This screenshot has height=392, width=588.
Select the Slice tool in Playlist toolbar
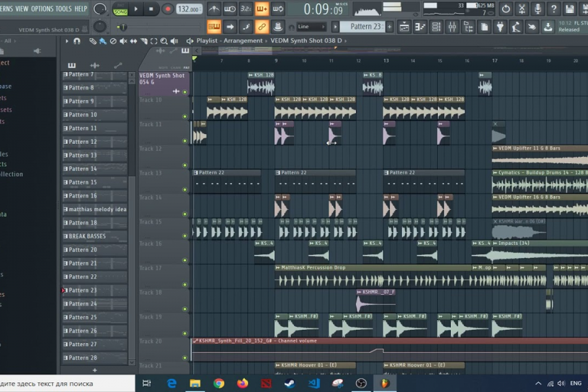pos(144,41)
